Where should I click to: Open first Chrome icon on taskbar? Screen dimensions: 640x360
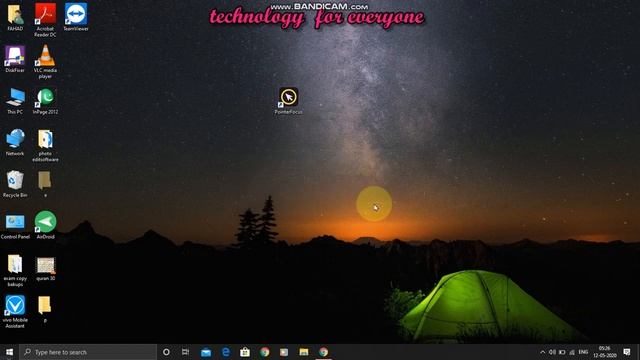coord(264,352)
